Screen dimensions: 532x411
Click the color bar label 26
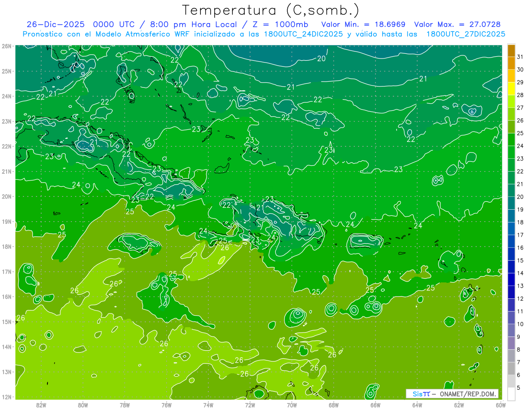520,121
